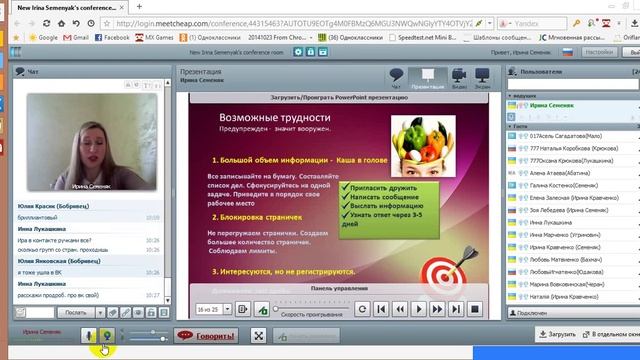Image resolution: width=640 pixels, height=360 pixels.
Task: Click the green upload icon in control panel
Action: [x=262, y=309]
